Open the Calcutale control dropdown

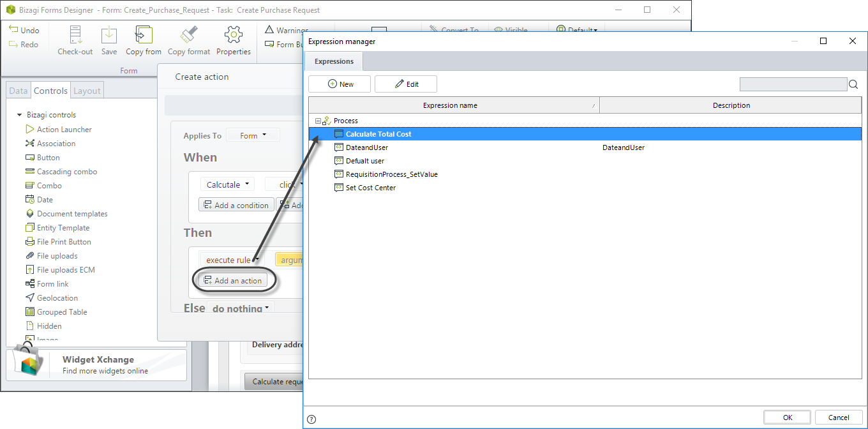point(228,184)
